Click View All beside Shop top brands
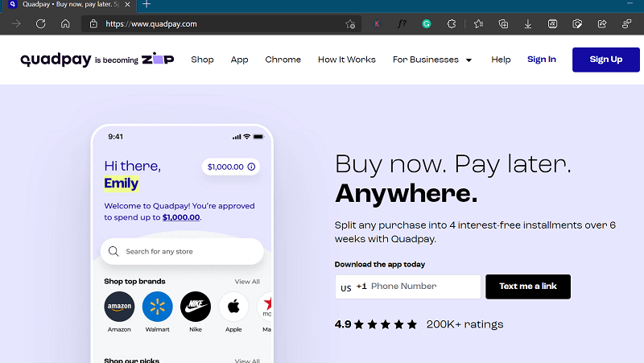Screen dimensions: 644x363 click(x=247, y=281)
